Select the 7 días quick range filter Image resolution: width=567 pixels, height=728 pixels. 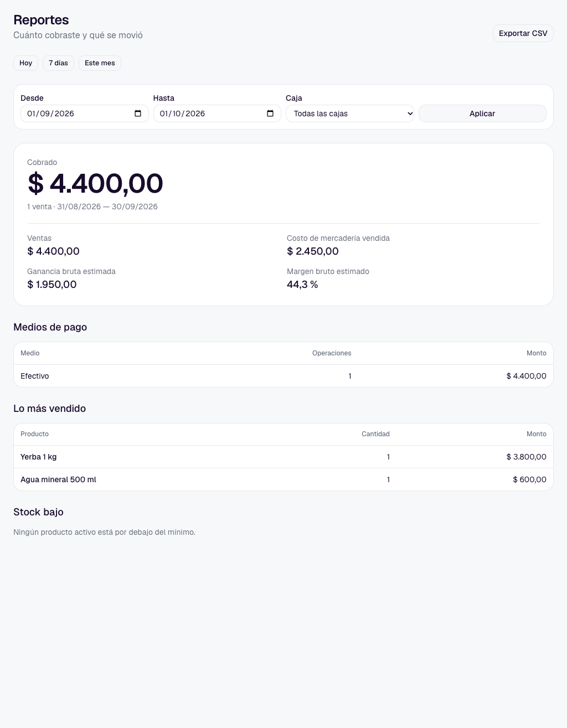pyautogui.click(x=58, y=63)
